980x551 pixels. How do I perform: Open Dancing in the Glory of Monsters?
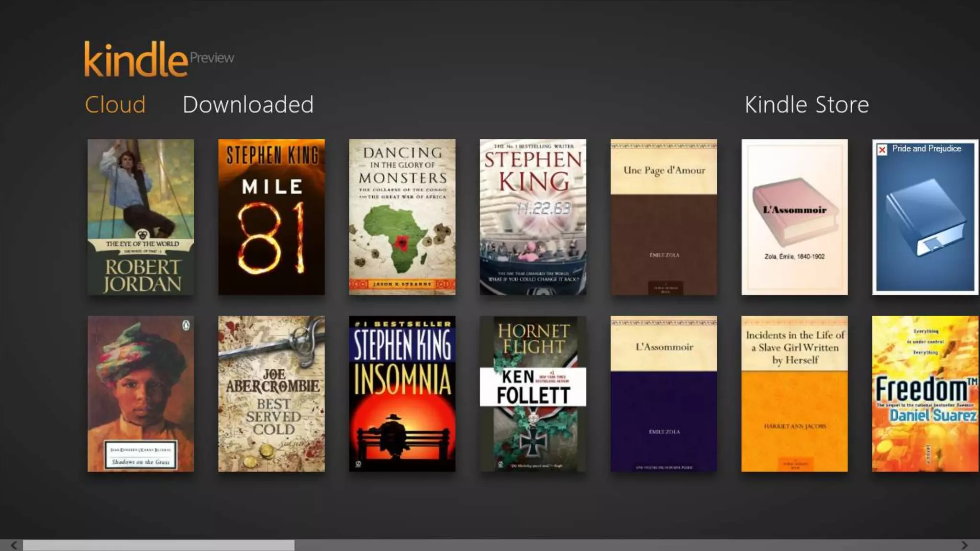pos(402,217)
